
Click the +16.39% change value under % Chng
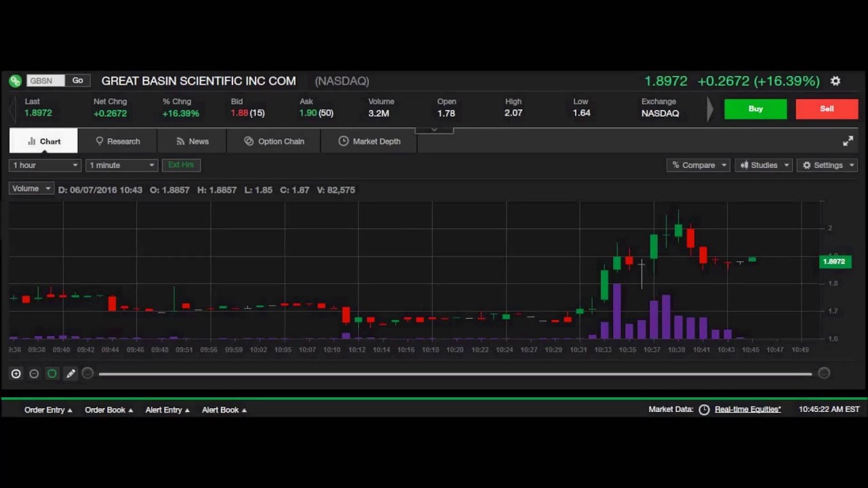(x=180, y=113)
